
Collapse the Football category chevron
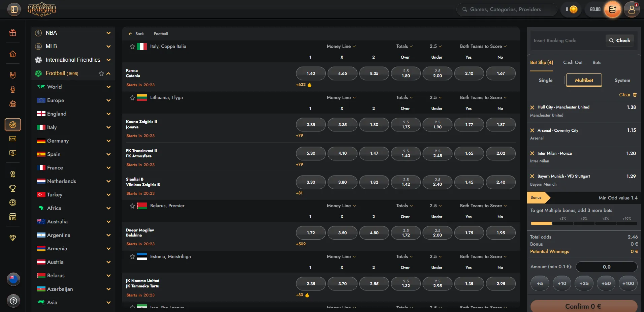pos(108,73)
